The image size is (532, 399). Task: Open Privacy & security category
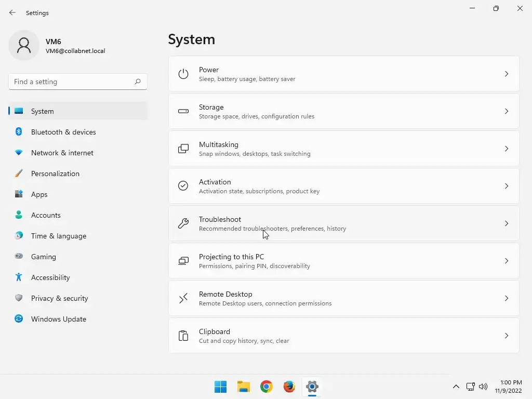coord(78,298)
